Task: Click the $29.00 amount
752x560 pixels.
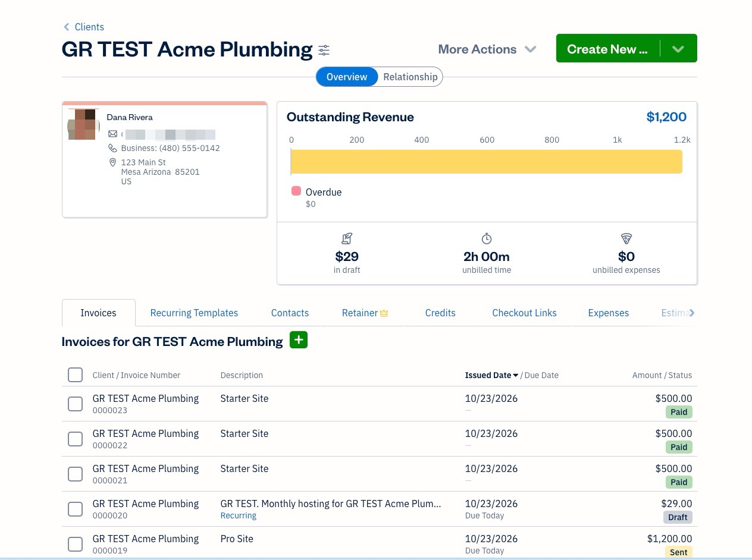Action: (x=676, y=504)
